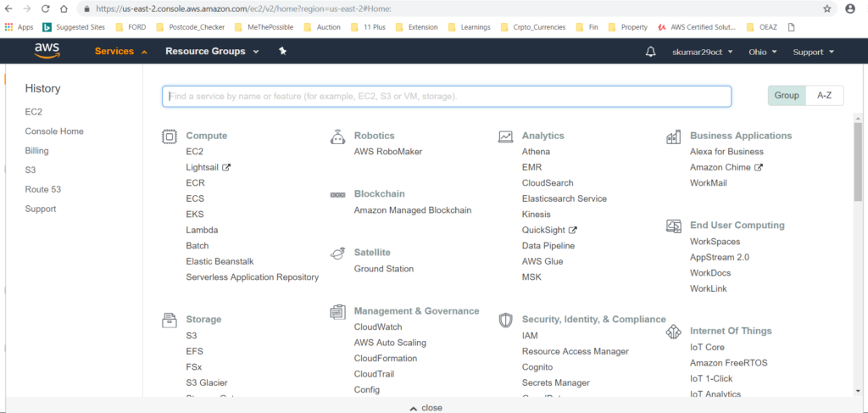The width and height of the screenshot is (868, 413).
Task: Click the Management & Governance icon
Action: pyautogui.click(x=337, y=312)
